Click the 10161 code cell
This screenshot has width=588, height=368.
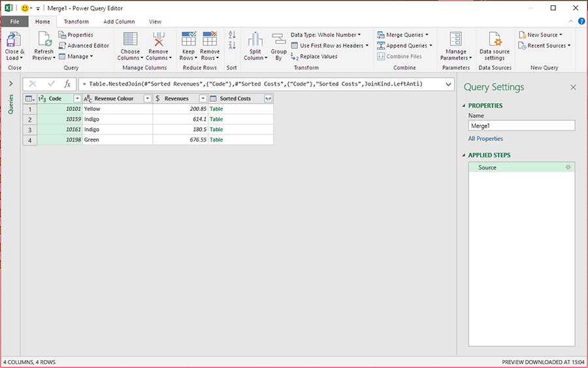point(59,130)
